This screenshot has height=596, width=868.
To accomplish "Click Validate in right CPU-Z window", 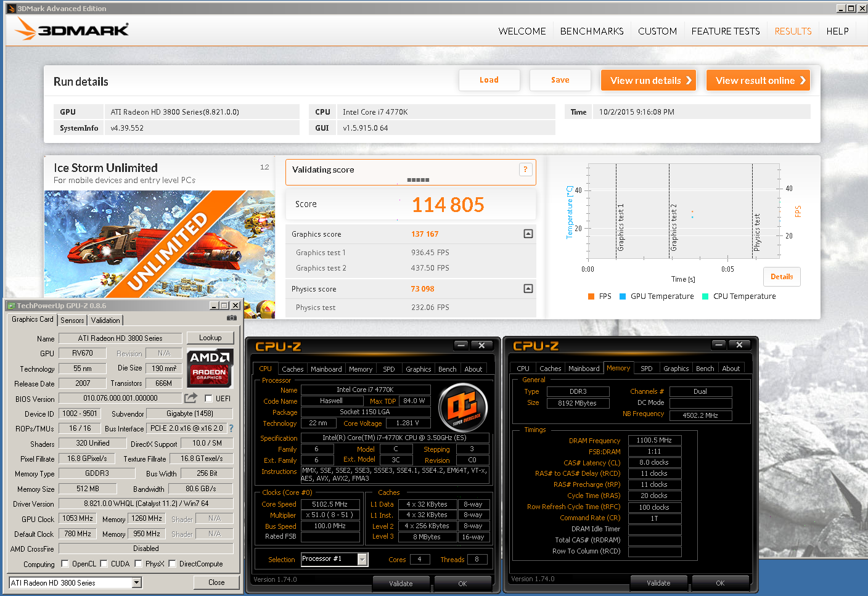I will 658,583.
